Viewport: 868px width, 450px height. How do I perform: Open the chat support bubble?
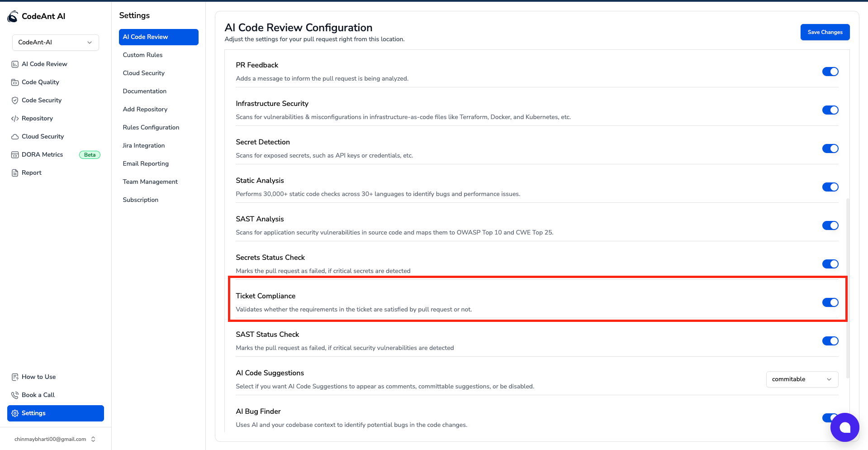844,427
